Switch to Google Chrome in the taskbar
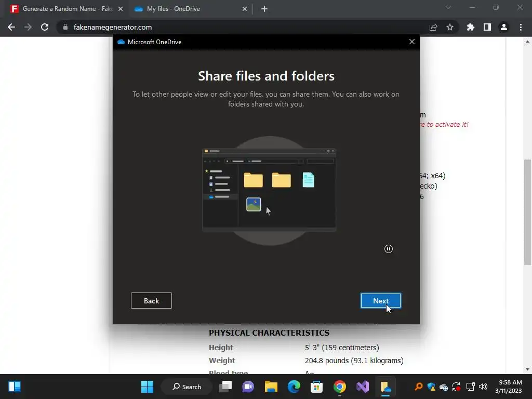532x399 pixels. pos(340,387)
